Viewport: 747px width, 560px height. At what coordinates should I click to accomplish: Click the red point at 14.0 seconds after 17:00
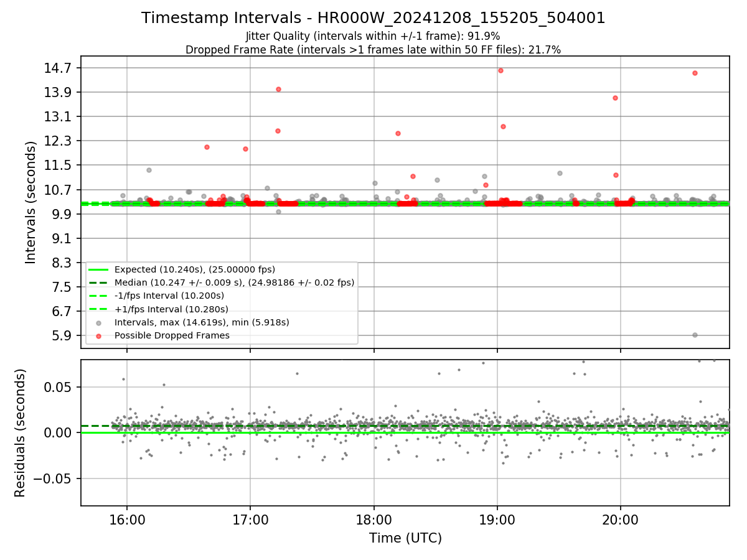(278, 89)
